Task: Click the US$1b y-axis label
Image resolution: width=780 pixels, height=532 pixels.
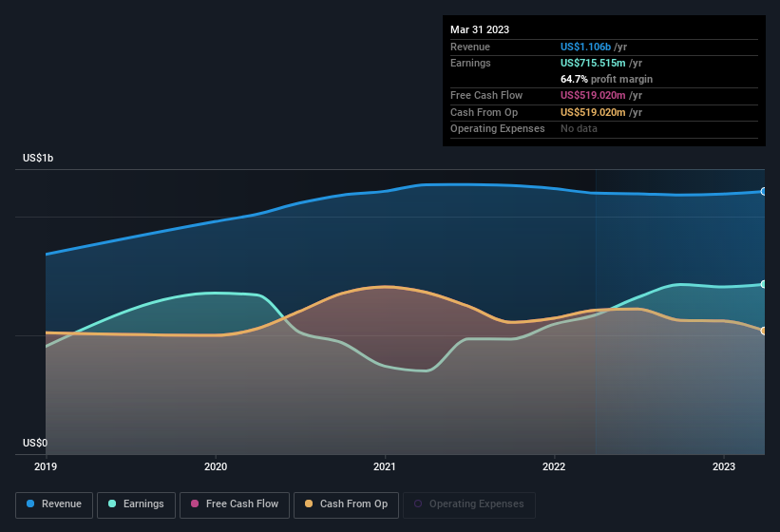Action: (x=38, y=158)
